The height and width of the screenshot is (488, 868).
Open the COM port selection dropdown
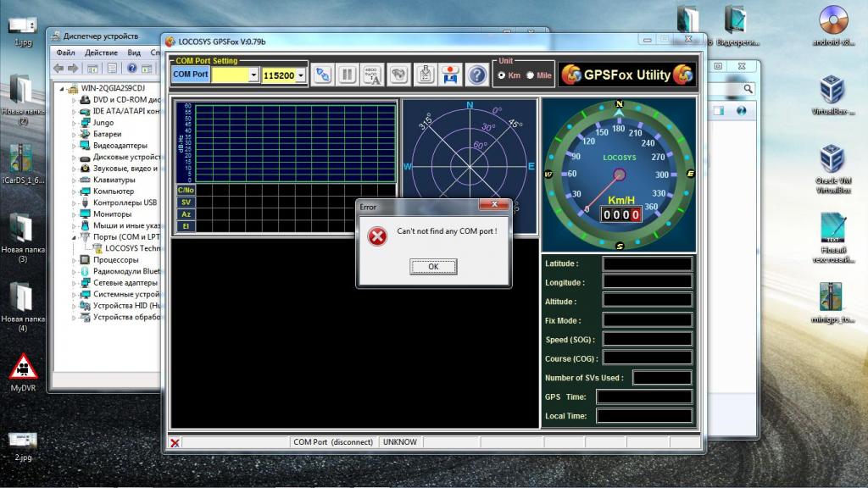point(253,75)
